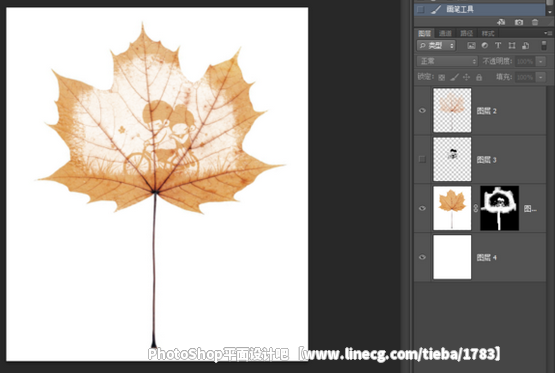The width and height of the screenshot is (556, 373).
Task: Click the create new snapshot camera icon
Action: click(519, 22)
